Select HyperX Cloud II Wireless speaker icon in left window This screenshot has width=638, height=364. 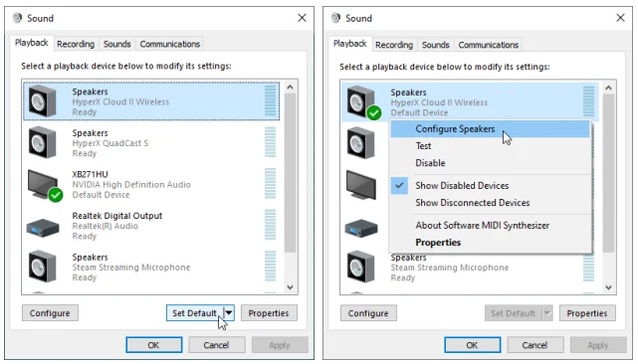(43, 100)
